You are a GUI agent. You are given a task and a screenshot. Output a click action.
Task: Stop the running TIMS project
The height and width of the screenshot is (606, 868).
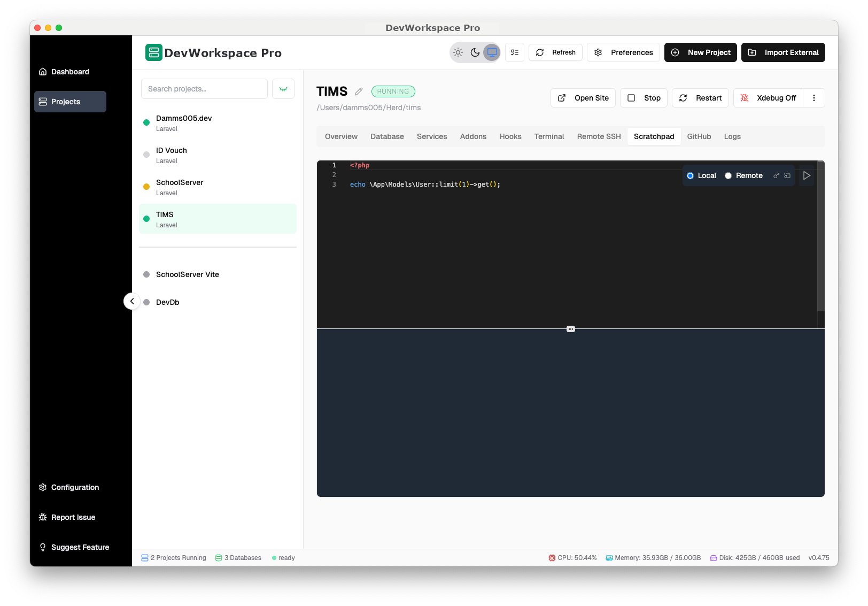pos(644,98)
